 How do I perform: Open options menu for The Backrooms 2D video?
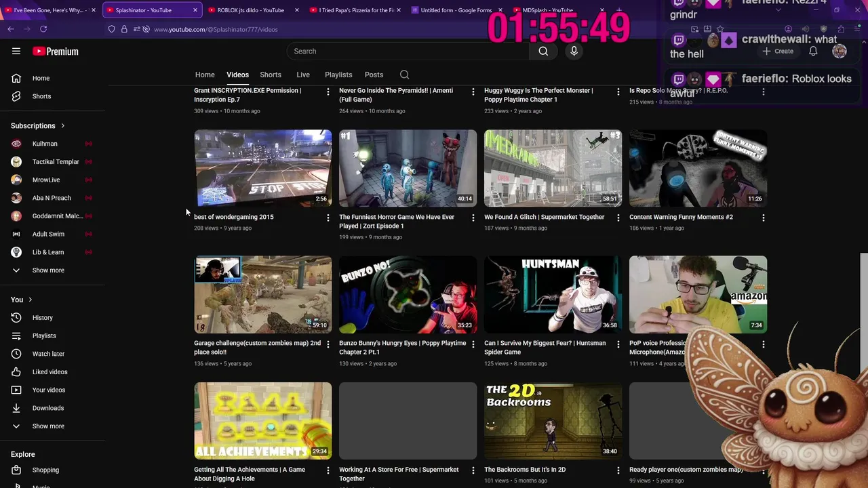[618, 470]
